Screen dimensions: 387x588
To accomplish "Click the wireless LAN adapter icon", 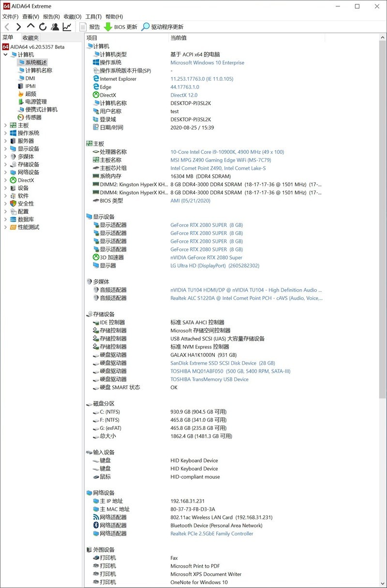I will tap(96, 517).
